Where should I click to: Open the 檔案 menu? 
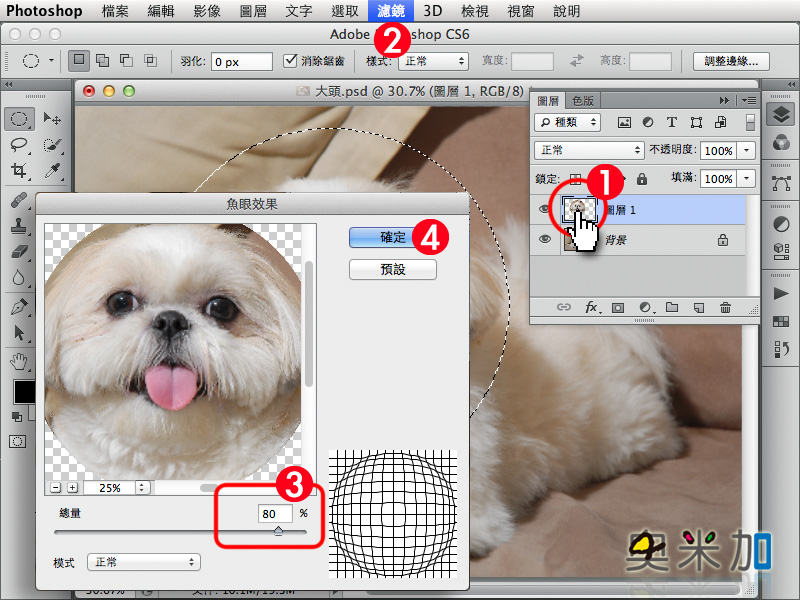click(x=115, y=11)
